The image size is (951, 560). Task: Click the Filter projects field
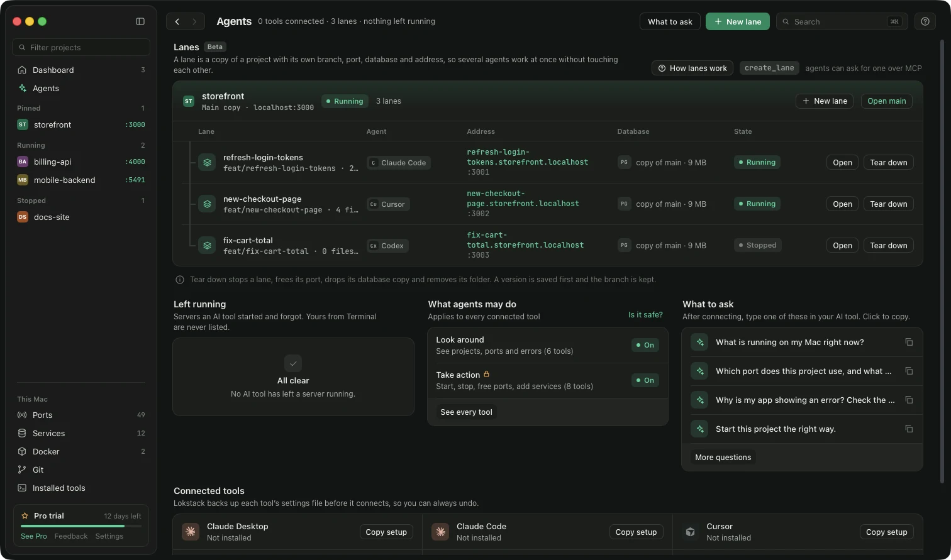(x=81, y=47)
